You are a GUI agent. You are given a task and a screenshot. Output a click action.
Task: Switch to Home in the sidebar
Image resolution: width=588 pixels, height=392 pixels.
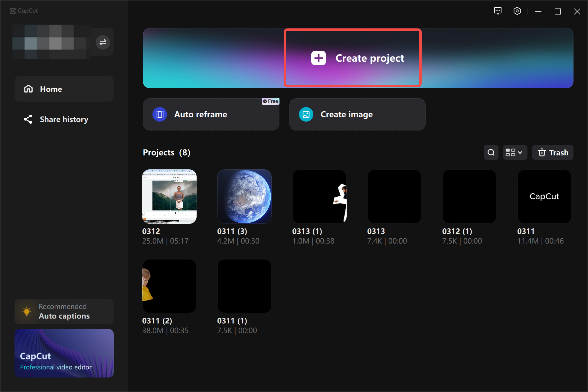(64, 89)
